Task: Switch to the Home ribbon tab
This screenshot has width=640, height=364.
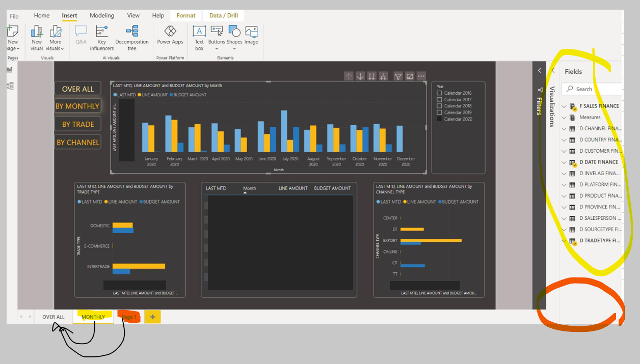Action: point(42,16)
